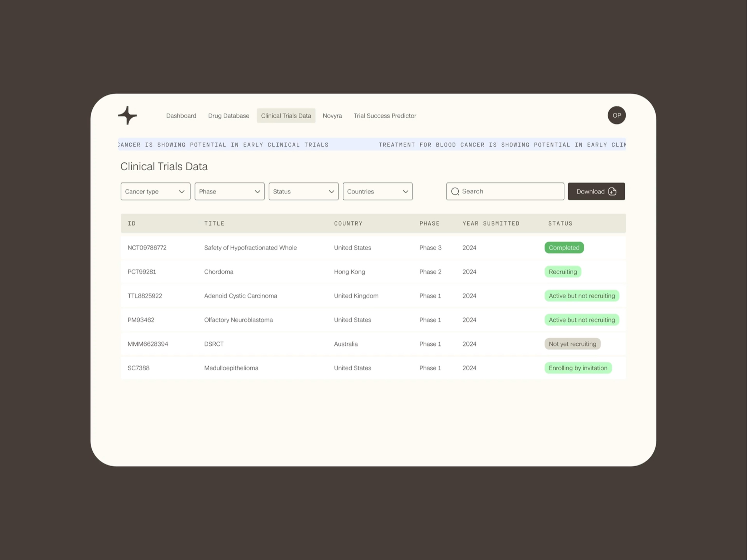Click the star logo icon
Screen dimensions: 747x560
pos(127,115)
